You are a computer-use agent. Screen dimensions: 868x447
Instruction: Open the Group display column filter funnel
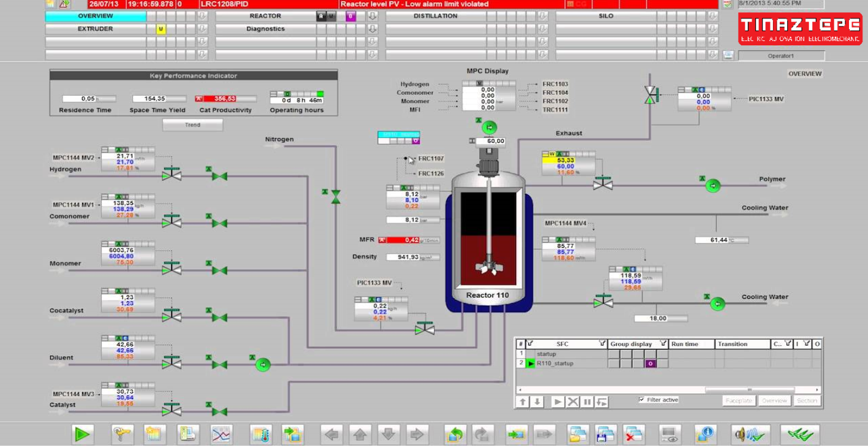663,344
